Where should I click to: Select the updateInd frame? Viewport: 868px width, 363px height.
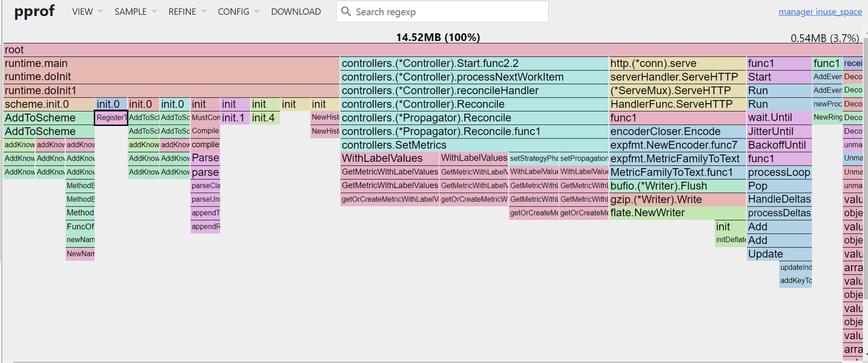(796, 267)
